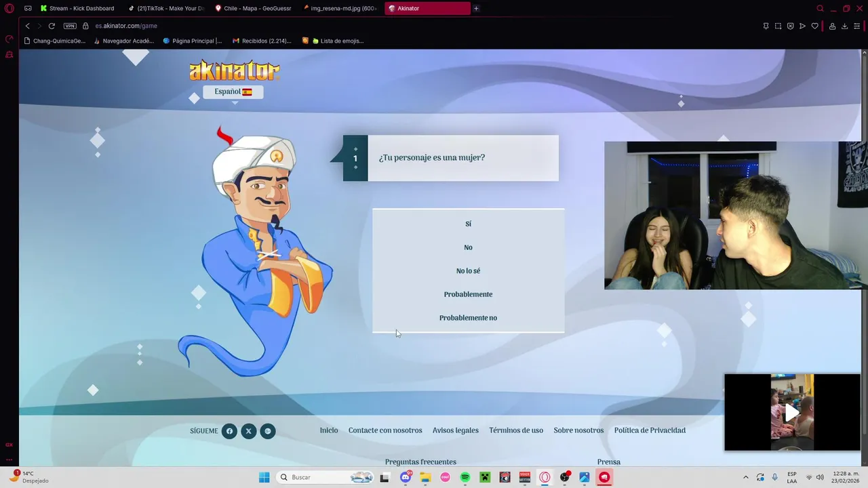The height and width of the screenshot is (488, 868).
Task: Toggle the VPN badge in the address bar
Action: pos(70,26)
